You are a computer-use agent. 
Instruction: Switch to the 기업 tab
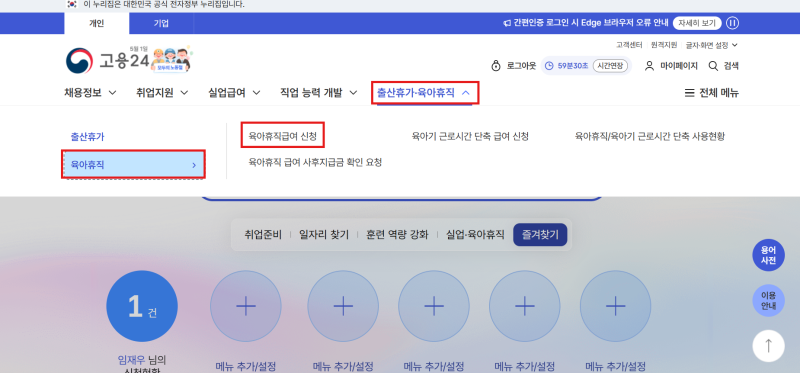pos(161,23)
